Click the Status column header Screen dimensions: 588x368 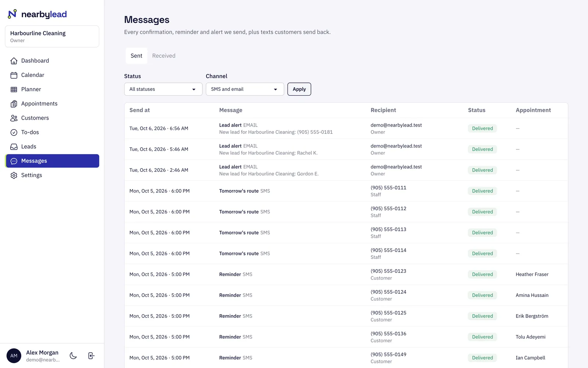[477, 110]
